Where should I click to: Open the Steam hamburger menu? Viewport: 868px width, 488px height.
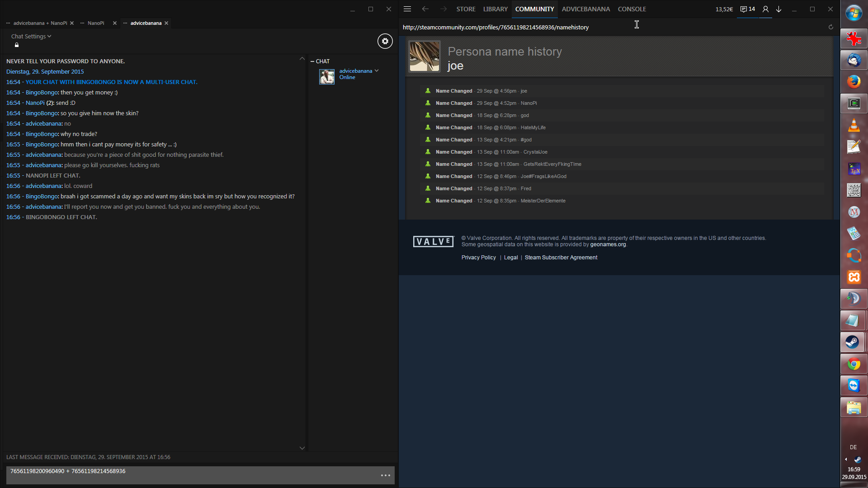coord(407,9)
